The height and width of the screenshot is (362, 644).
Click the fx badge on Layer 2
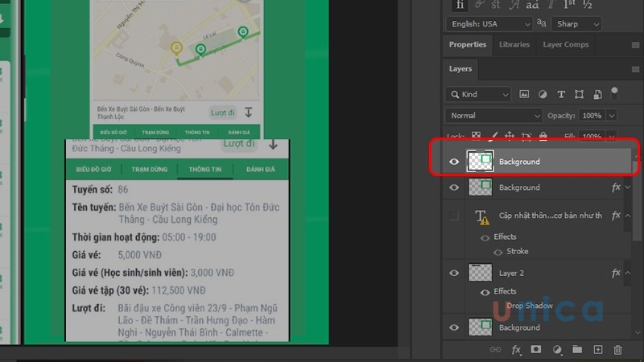616,273
